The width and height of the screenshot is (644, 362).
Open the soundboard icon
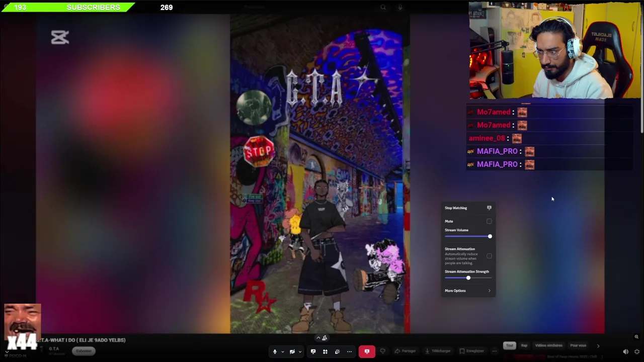click(x=337, y=351)
